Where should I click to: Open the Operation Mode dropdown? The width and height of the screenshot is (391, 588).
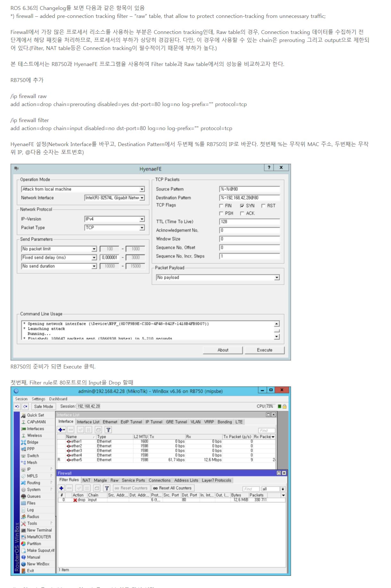tap(142, 189)
